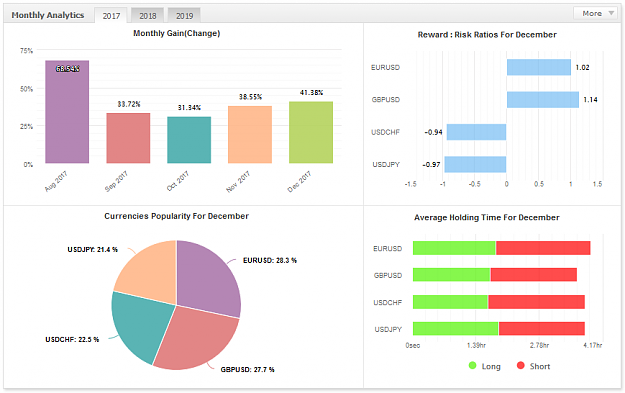Screen dimensions: 625x393
Task: Click the USDJPY green long holding bar
Action: 456,328
